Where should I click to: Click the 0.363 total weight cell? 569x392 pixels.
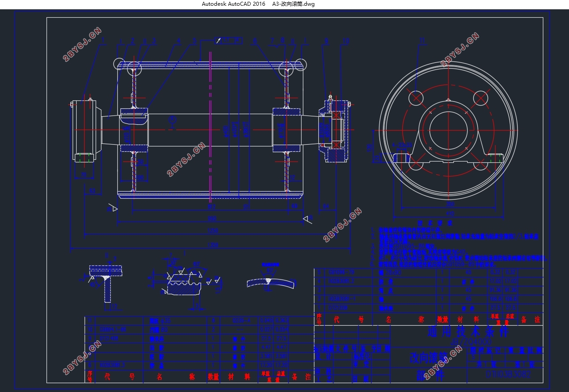point(282,320)
